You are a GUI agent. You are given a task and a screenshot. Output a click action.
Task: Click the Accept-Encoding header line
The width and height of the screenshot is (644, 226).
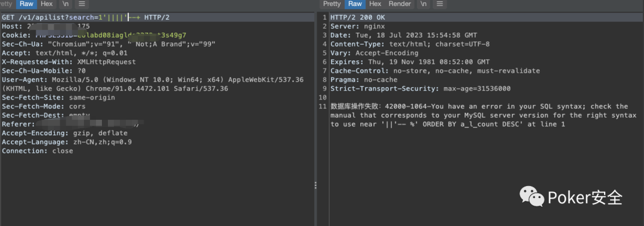(64, 133)
